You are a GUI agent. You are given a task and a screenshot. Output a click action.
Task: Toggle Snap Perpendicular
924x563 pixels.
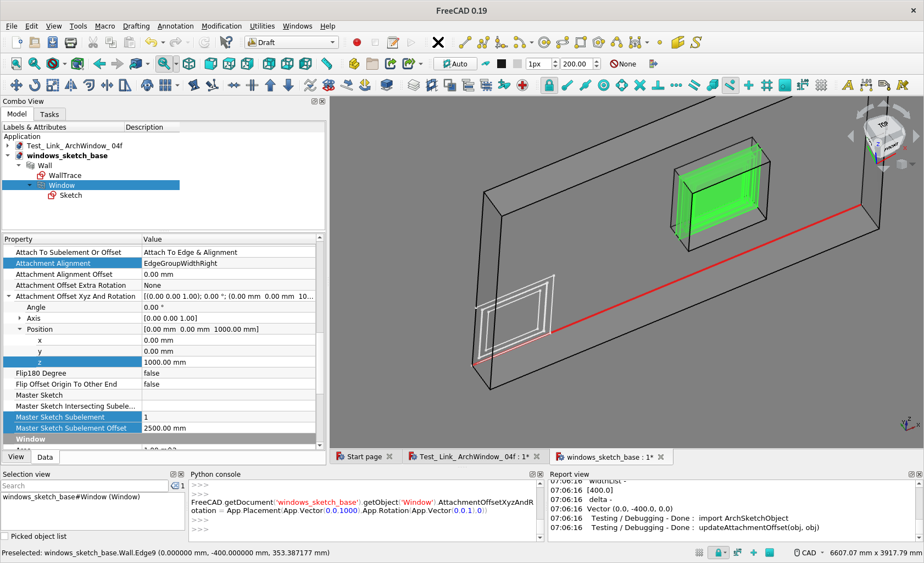(x=658, y=85)
